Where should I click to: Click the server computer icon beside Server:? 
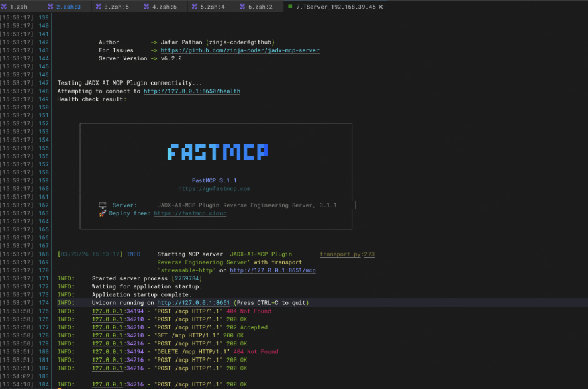103,205
